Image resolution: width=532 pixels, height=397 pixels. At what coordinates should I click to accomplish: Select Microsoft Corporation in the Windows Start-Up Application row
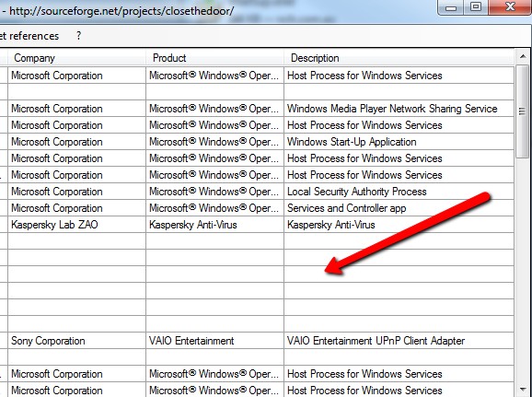tap(77, 142)
